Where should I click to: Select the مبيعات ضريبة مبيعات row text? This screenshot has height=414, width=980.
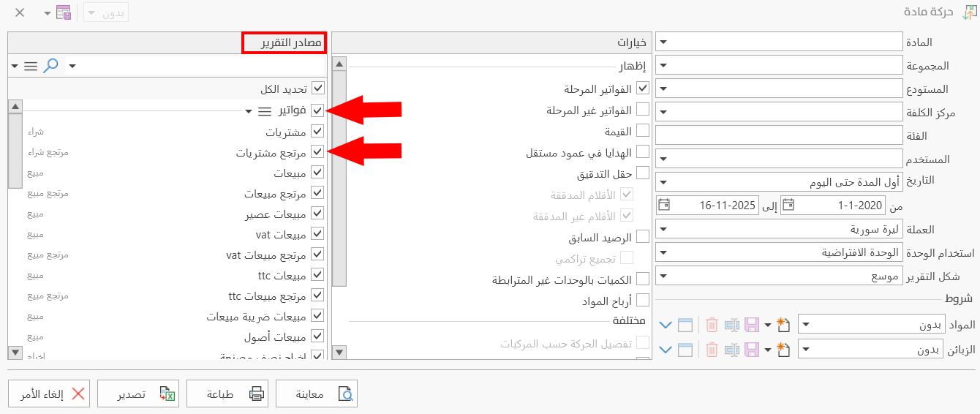click(x=256, y=316)
